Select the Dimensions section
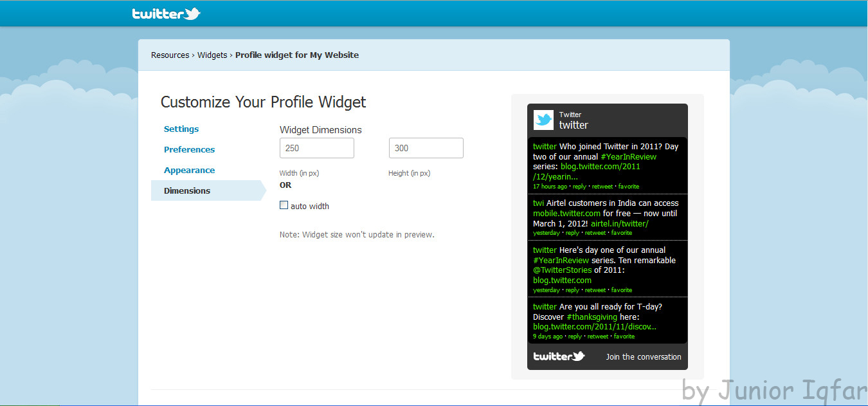 click(x=208, y=190)
